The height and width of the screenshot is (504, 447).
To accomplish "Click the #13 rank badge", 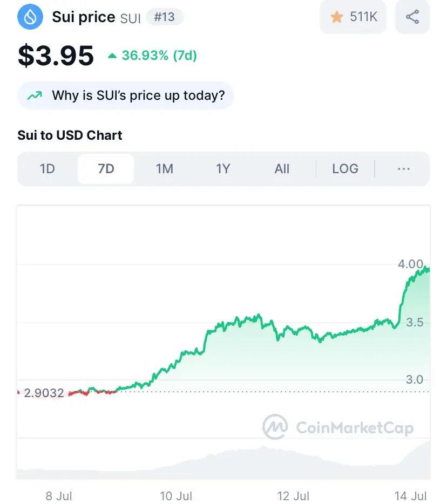I will (x=164, y=17).
